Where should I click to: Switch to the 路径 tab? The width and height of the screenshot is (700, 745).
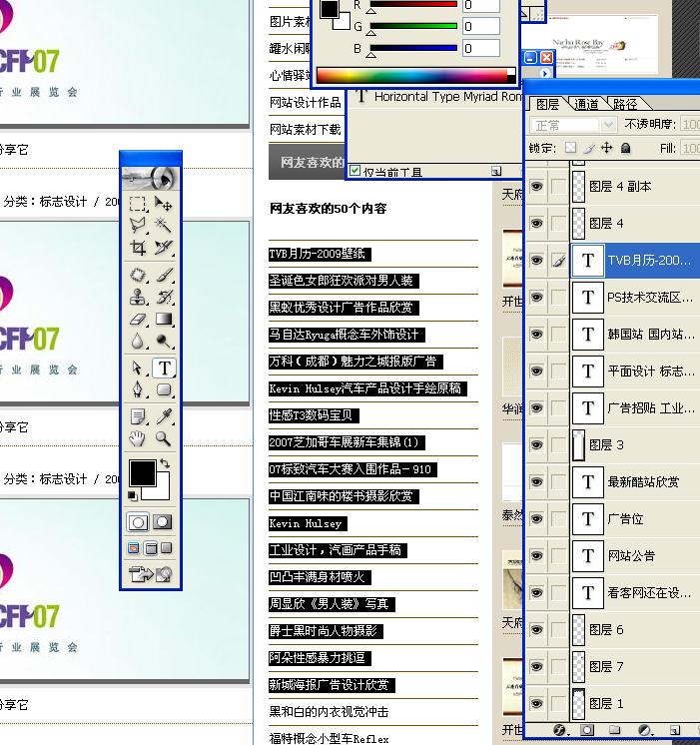pos(625,104)
